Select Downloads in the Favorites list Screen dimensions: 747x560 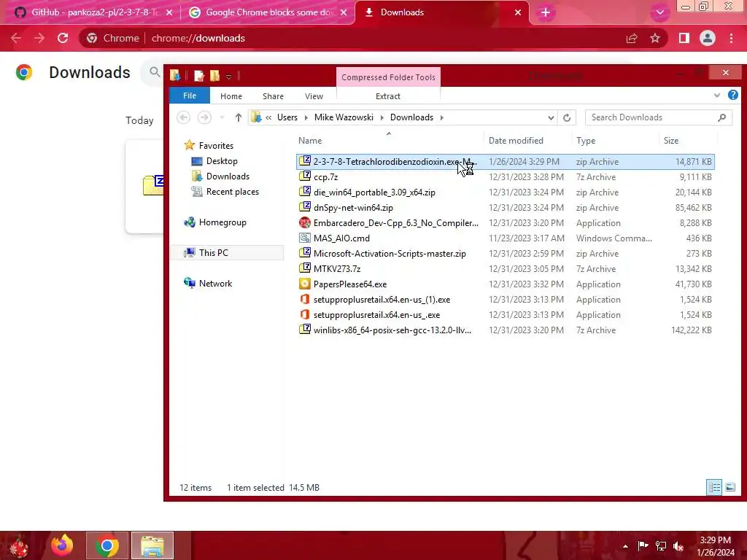[x=228, y=176]
